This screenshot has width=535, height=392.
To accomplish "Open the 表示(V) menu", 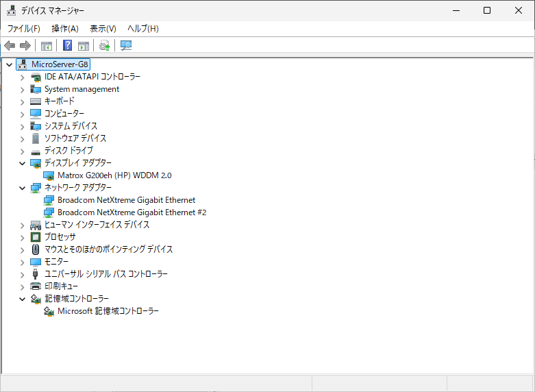I will click(103, 28).
